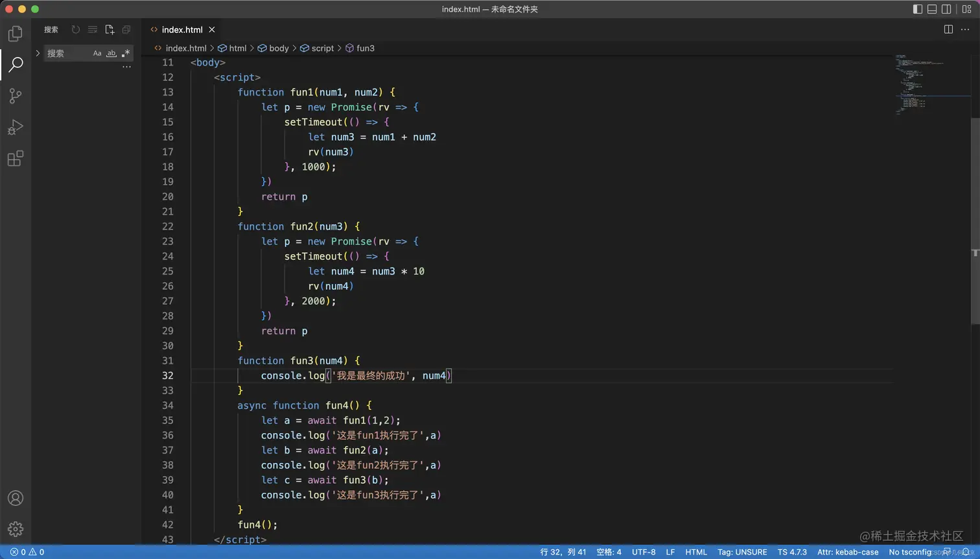Click the editor vertical scrollbar
980x559 pixels.
tap(975, 220)
